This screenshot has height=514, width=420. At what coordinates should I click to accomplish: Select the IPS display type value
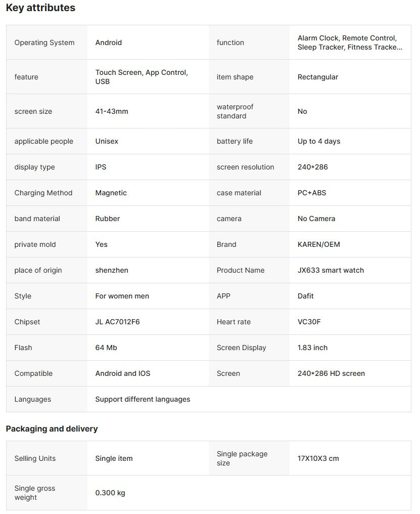[x=101, y=167]
